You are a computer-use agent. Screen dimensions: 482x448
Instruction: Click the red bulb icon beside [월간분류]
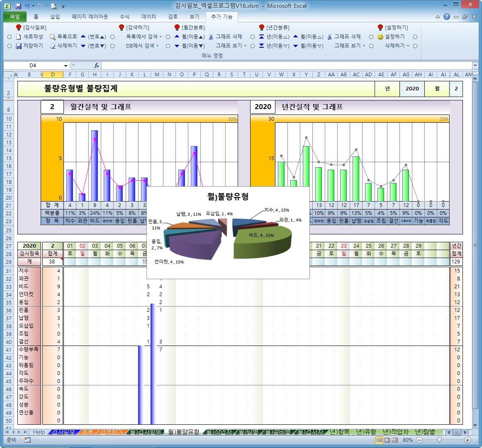pyautogui.click(x=177, y=28)
